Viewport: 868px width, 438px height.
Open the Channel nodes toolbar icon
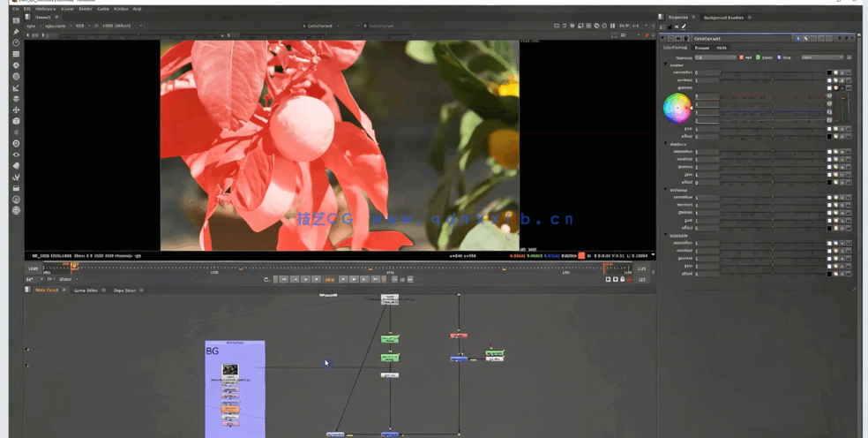click(16, 54)
